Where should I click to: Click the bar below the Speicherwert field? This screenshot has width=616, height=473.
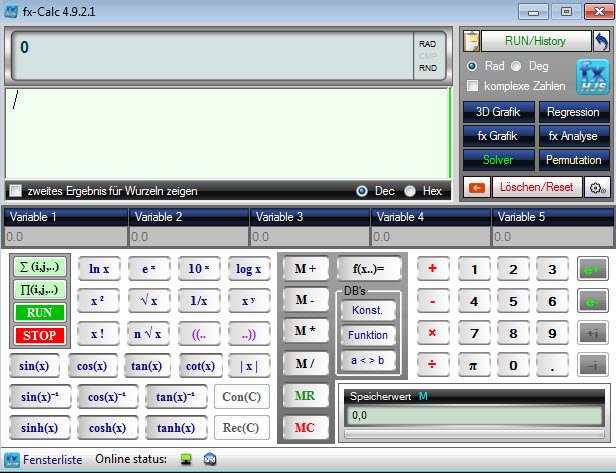pos(474,434)
